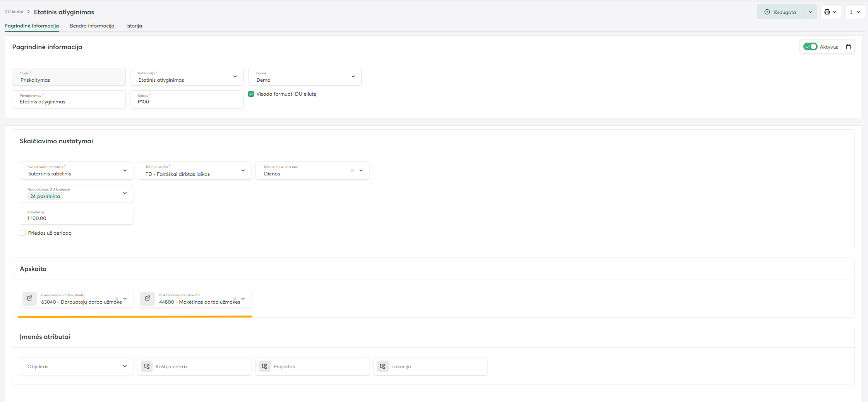Go back to DU kodai breadcrumb
This screenshot has width=868, height=402.
14,12
